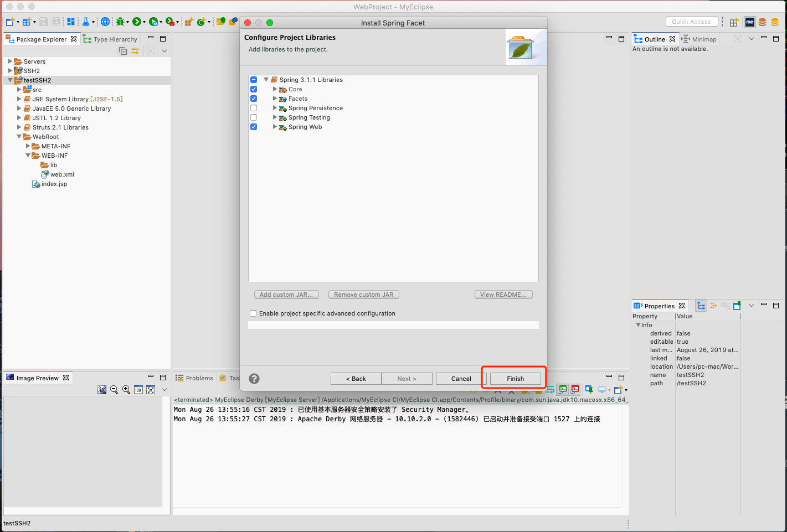The image size is (787, 532).
Task: Expand JRE System Library node
Action: coord(19,99)
